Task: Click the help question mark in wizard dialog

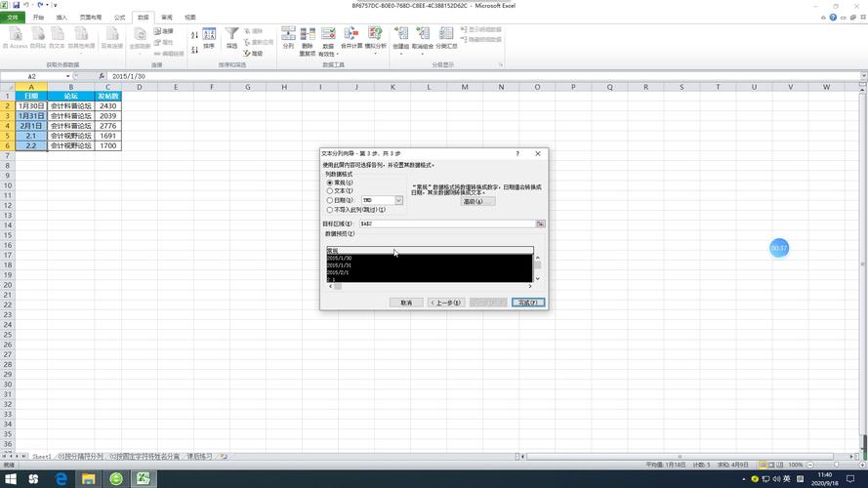Action: pos(517,153)
